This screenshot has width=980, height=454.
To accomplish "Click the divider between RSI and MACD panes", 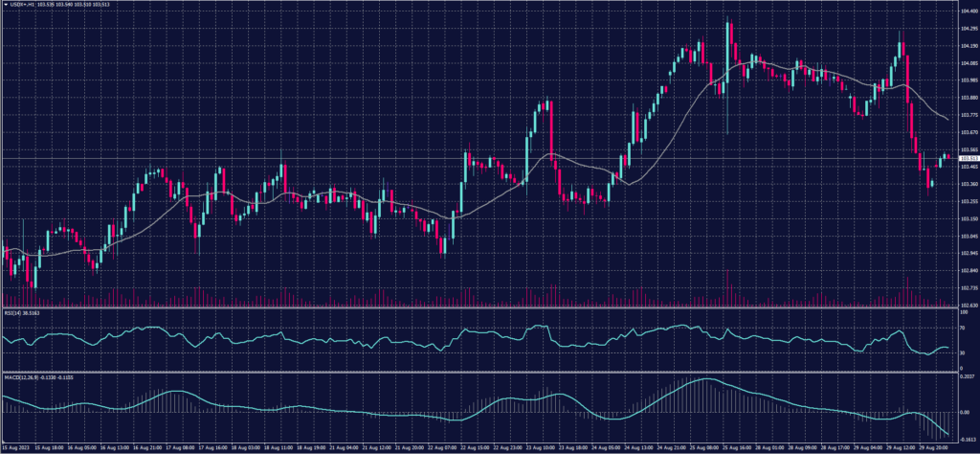I will (x=479, y=372).
